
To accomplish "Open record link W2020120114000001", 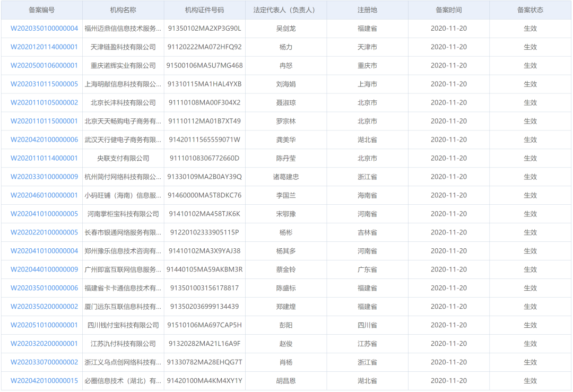I will click(44, 47).
